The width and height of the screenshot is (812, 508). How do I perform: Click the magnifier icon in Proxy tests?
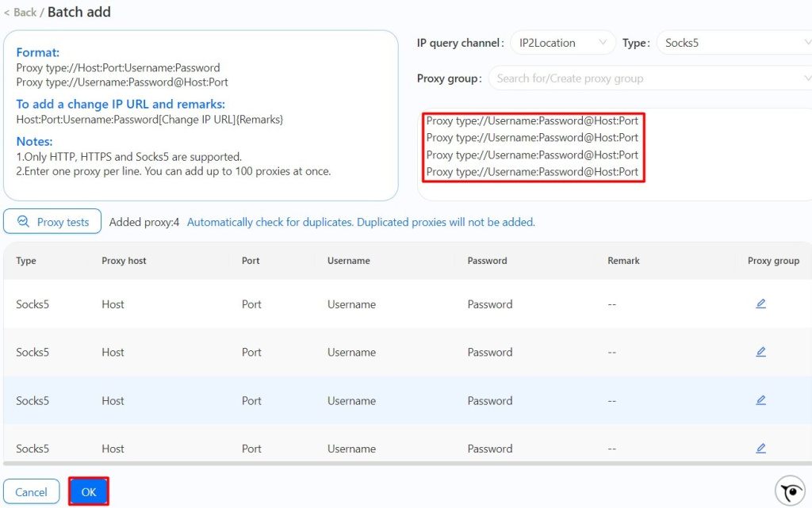tap(23, 221)
